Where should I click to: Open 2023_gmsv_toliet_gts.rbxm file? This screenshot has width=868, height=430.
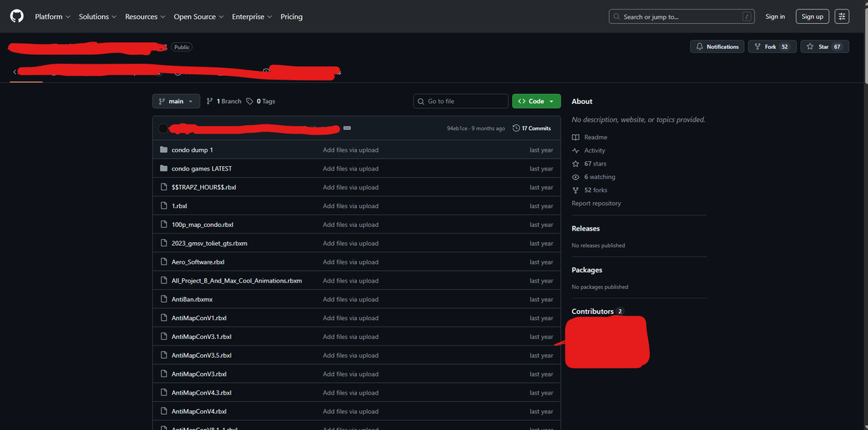[x=210, y=244]
